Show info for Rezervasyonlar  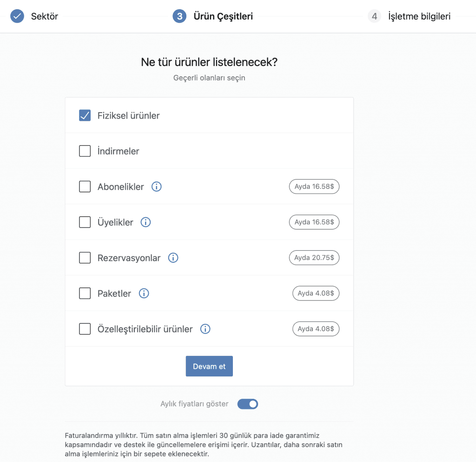click(173, 258)
